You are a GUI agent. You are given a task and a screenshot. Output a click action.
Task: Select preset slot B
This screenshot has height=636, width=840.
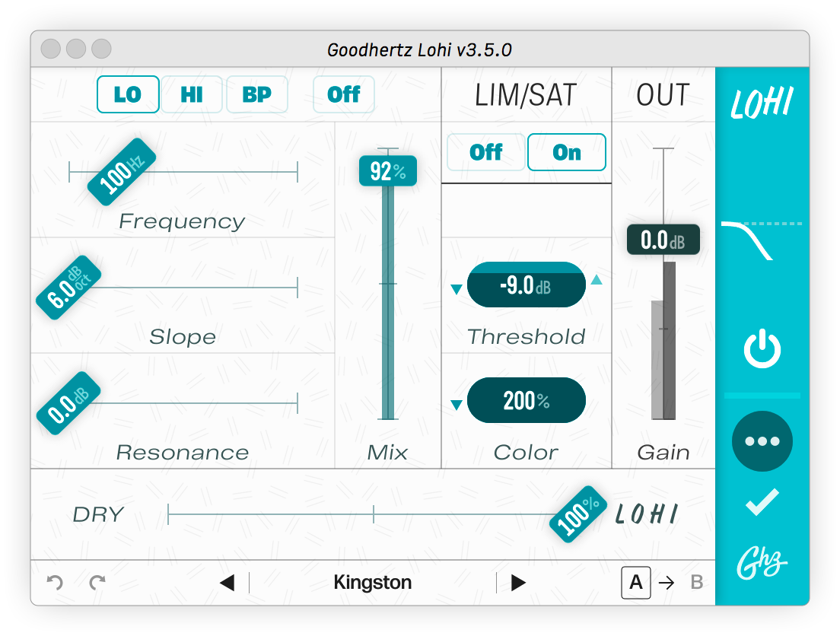point(696,583)
